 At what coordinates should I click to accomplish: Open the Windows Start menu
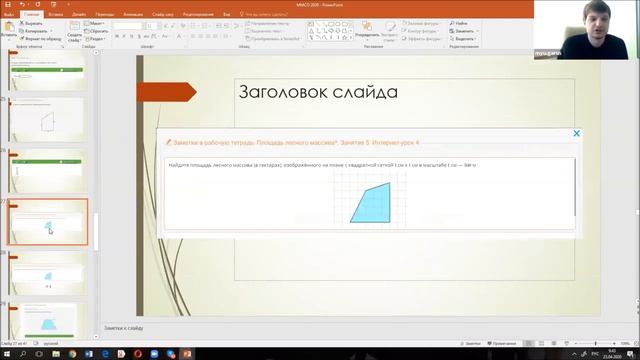pyautogui.click(x=7, y=354)
